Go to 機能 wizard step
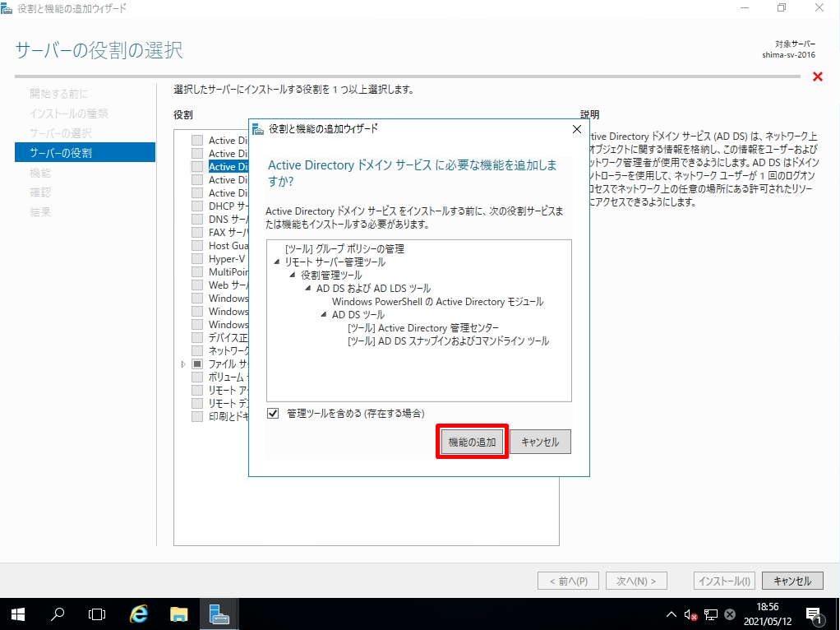This screenshot has width=840, height=630. (x=40, y=173)
